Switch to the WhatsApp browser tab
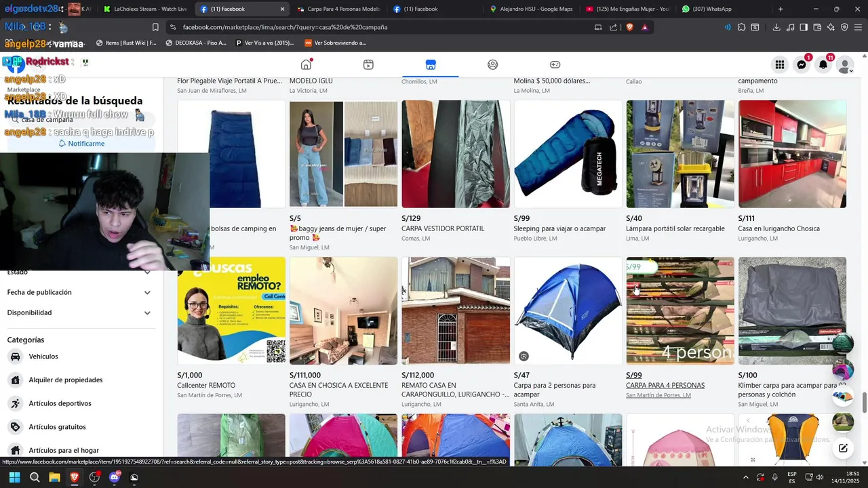The width and height of the screenshot is (868, 488). tap(724, 9)
